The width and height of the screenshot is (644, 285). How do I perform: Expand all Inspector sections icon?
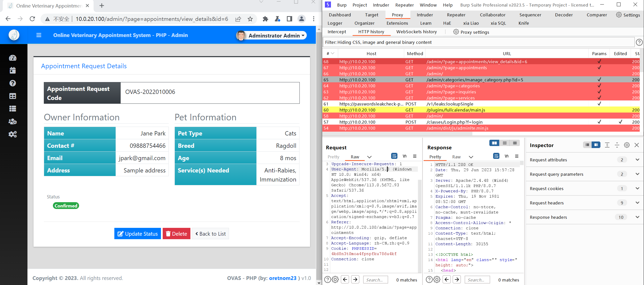click(607, 145)
